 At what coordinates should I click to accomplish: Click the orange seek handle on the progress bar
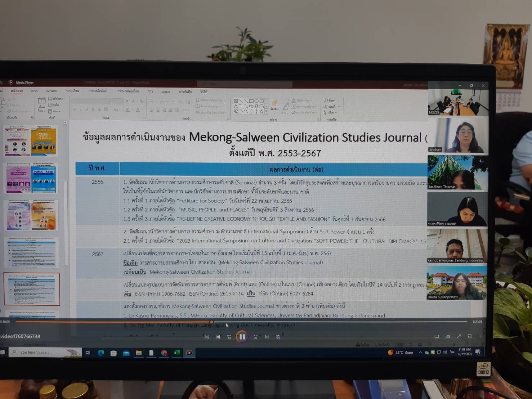pos(211,322)
